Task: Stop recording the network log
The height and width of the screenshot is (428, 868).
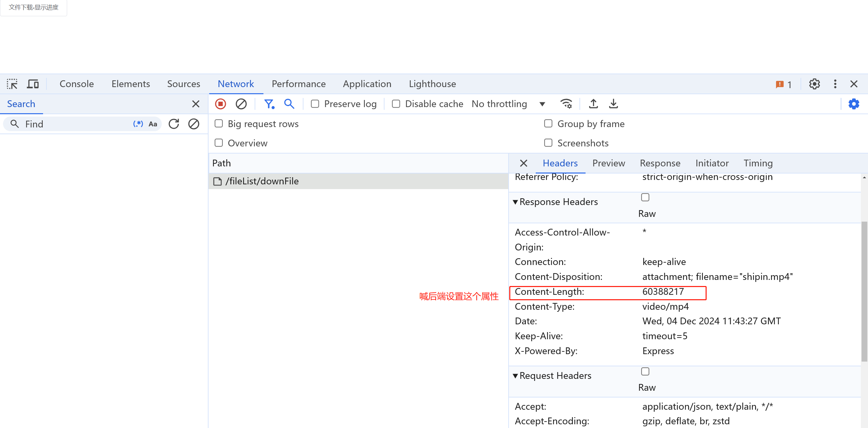Action: [x=220, y=104]
